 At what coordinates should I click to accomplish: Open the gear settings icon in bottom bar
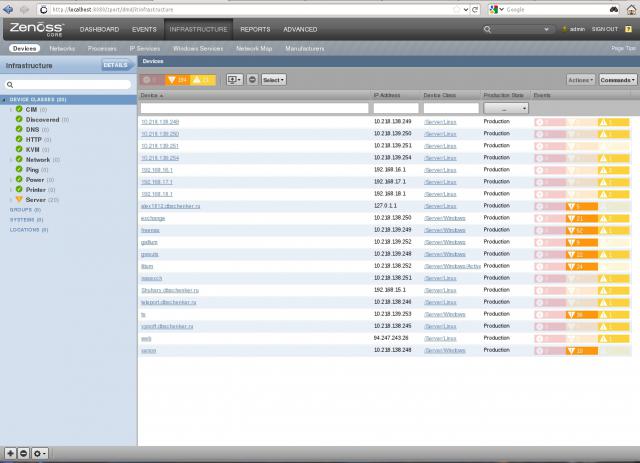[x=40, y=453]
